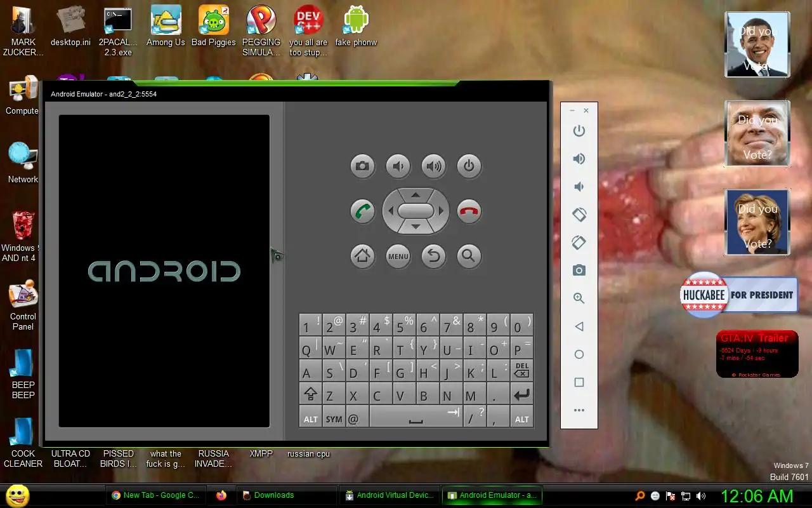Click the volume up hardware button beside the emulator power button
The height and width of the screenshot is (508, 812).
[x=433, y=166]
